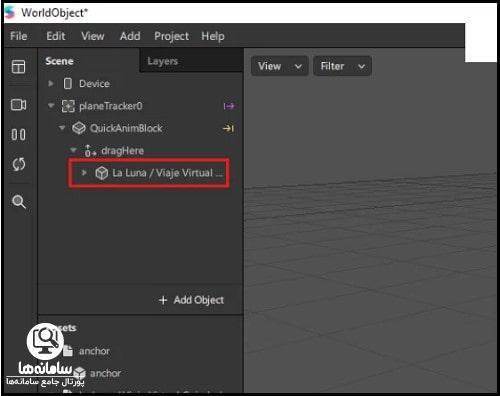Open the View menu in menu bar
This screenshot has width=500, height=396.
(x=93, y=36)
